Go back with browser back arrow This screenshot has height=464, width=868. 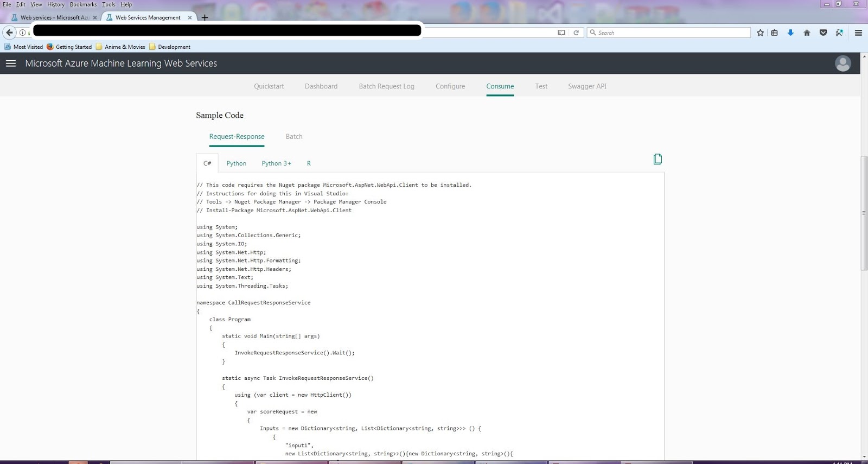9,33
